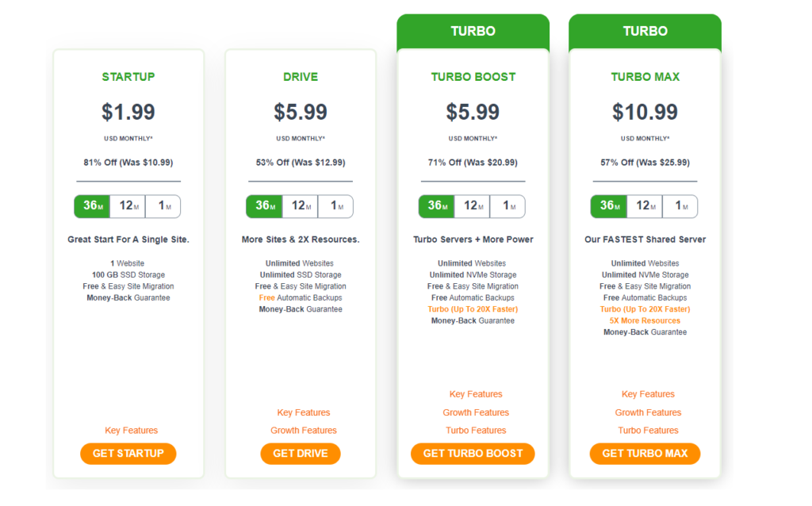Select 1-month term on Turbo Boost plan
This screenshot has width=812, height=506.
coord(507,206)
